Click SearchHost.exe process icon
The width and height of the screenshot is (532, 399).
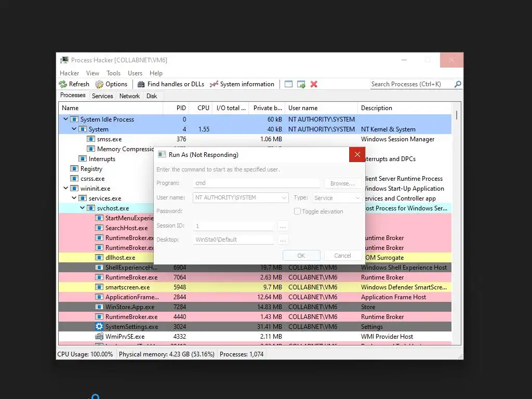click(x=99, y=228)
